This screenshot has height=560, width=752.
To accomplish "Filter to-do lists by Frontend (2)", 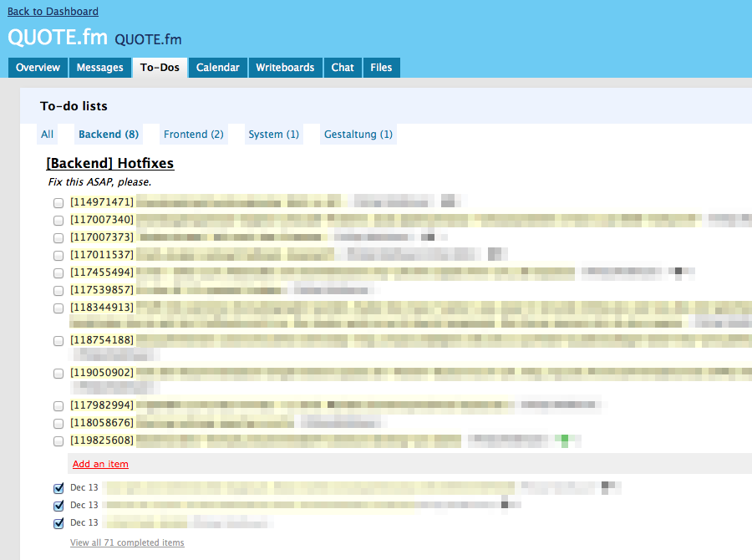I will [x=193, y=135].
